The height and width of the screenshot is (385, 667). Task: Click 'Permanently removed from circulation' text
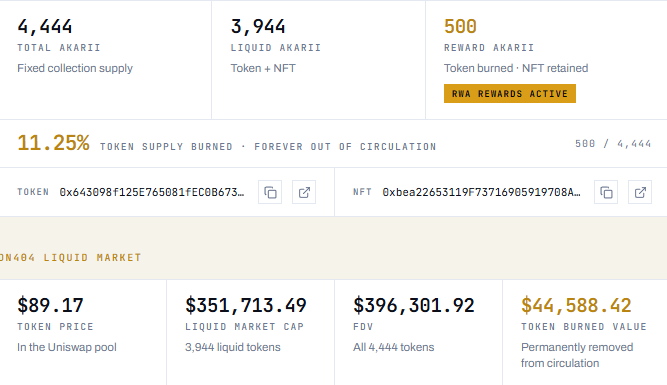(577, 355)
